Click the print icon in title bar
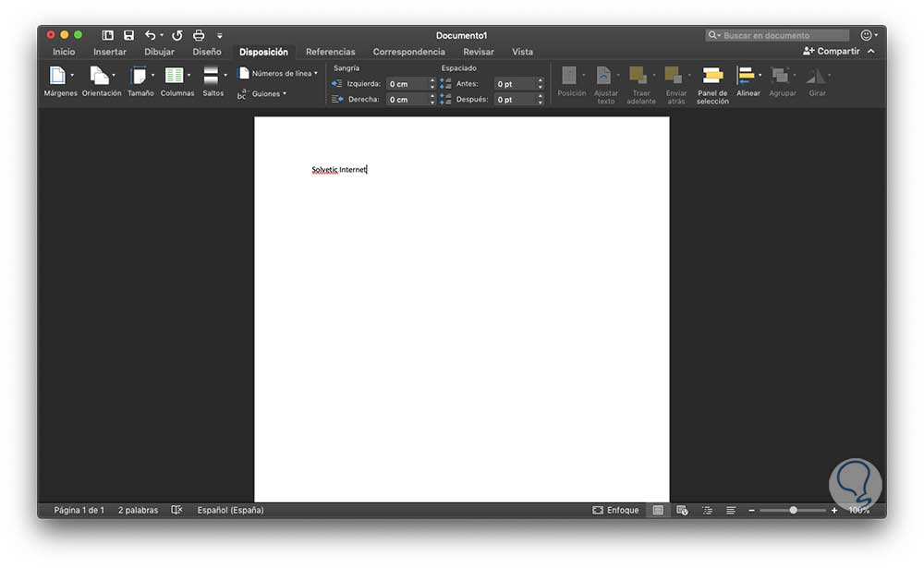Viewport: 924px width, 568px height. [199, 35]
